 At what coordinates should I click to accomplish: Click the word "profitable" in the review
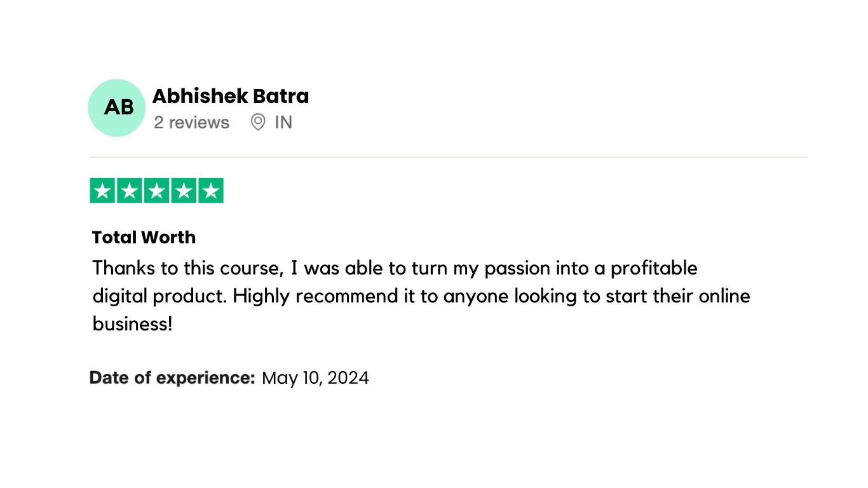coord(654,268)
